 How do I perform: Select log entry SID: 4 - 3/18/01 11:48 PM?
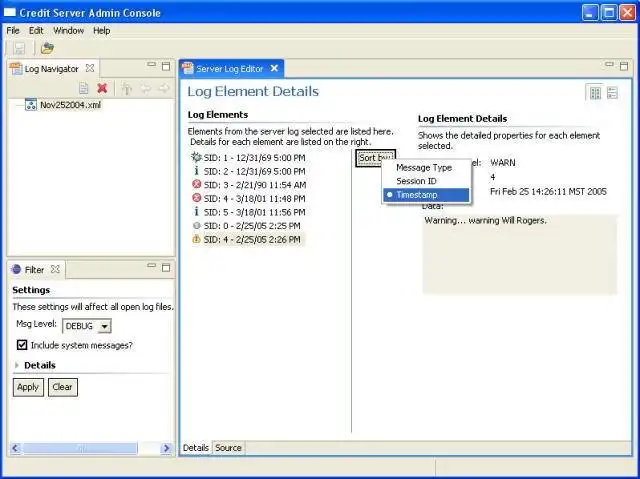[254, 199]
